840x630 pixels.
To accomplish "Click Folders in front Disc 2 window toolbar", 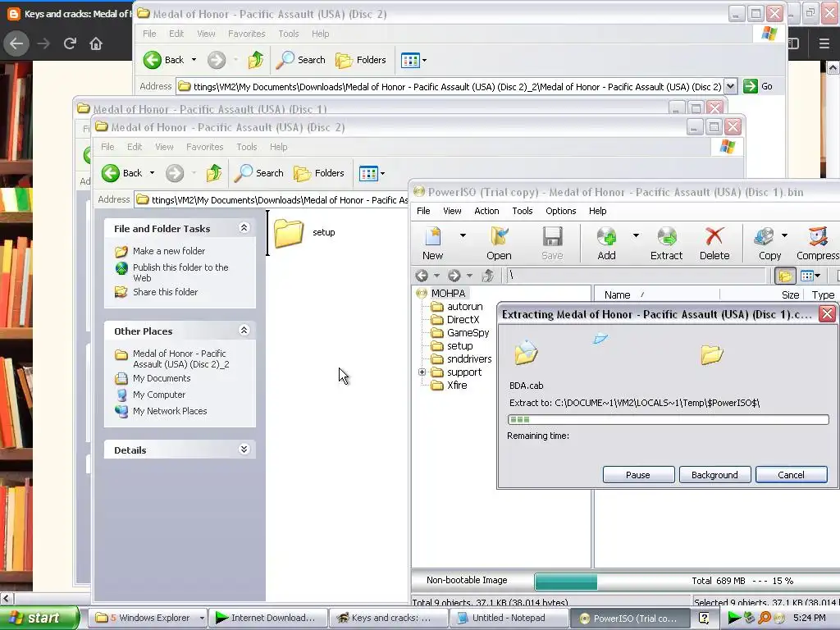I will click(x=319, y=173).
